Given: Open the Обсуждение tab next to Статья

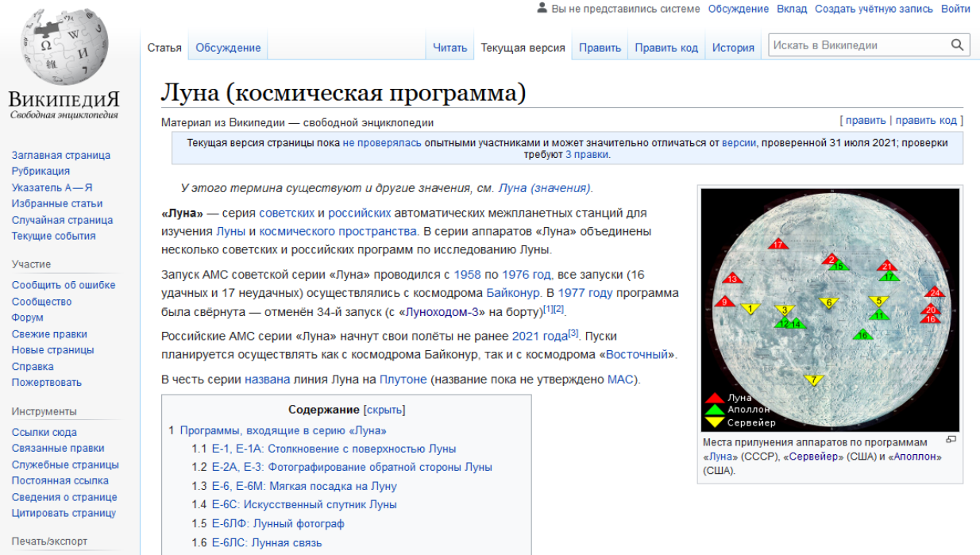Looking at the screenshot, I should pyautogui.click(x=228, y=48).
